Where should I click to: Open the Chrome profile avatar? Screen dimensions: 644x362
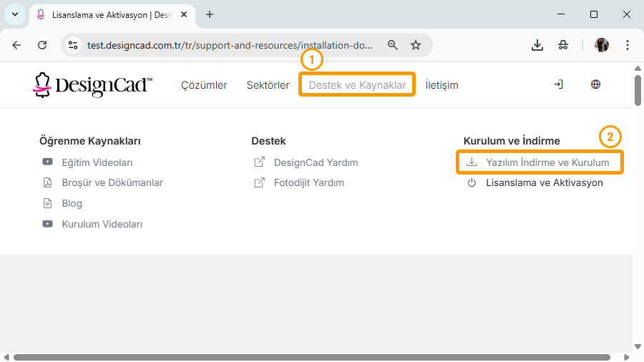[x=602, y=45]
